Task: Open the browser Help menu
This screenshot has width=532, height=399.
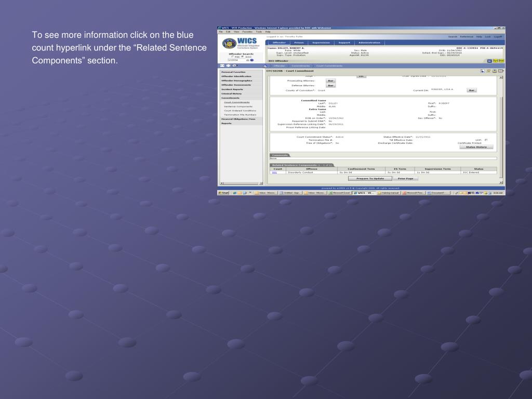Action: click(268, 32)
